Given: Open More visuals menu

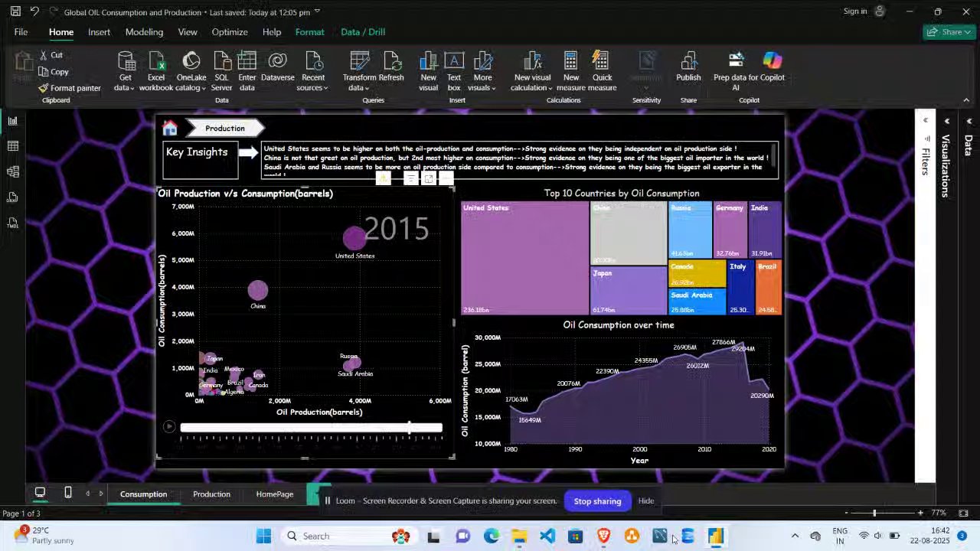Looking at the screenshot, I should pyautogui.click(x=482, y=71).
